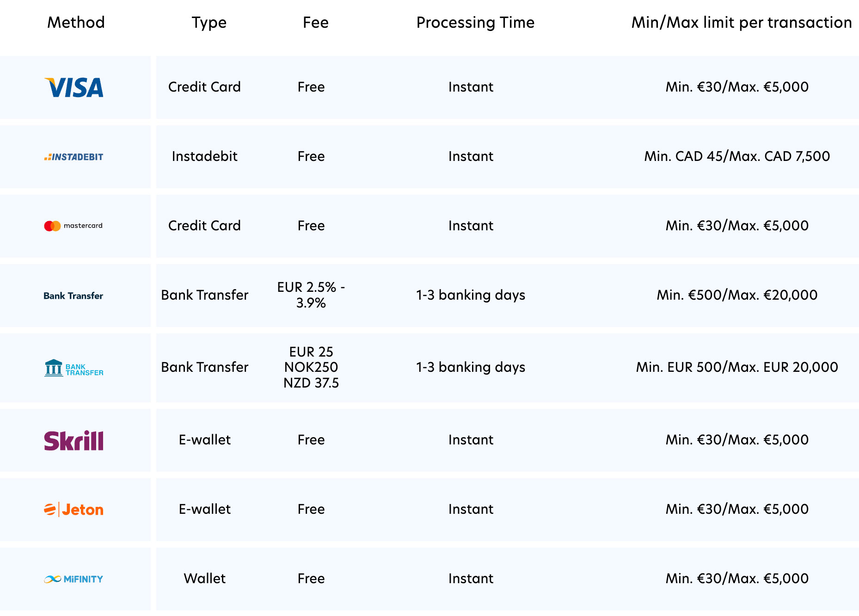
Task: Click Mastercard limit 'Min. €30/Max. €5,000'
Action: (x=737, y=226)
